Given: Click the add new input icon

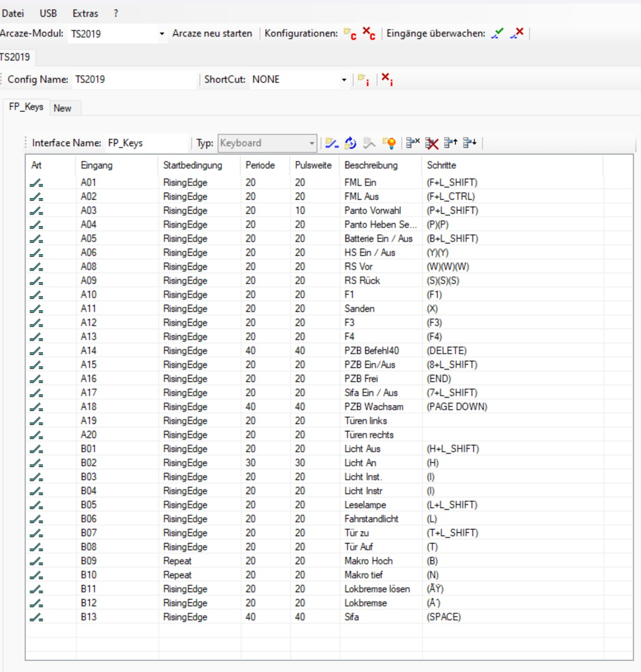Looking at the screenshot, I should pos(332,143).
